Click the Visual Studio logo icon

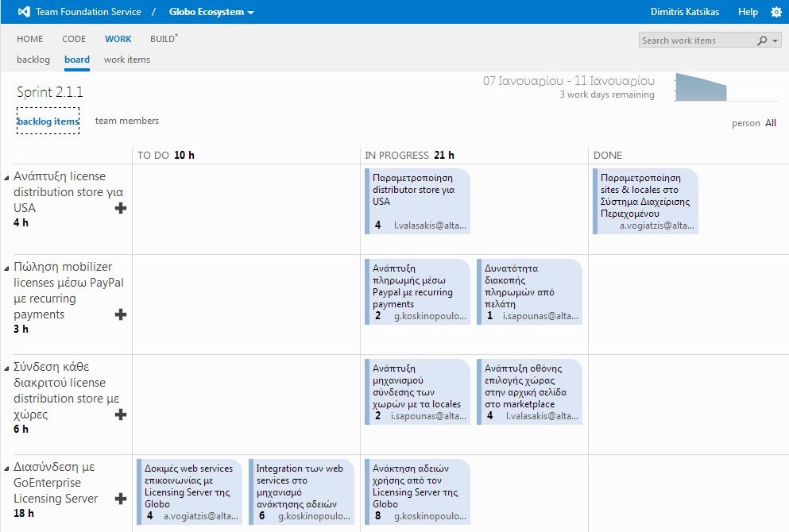coord(24,12)
